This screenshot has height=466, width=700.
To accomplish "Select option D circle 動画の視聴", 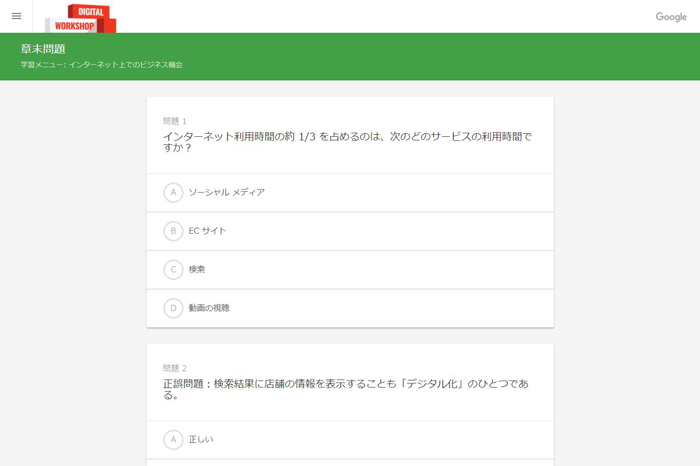I will coord(173,308).
